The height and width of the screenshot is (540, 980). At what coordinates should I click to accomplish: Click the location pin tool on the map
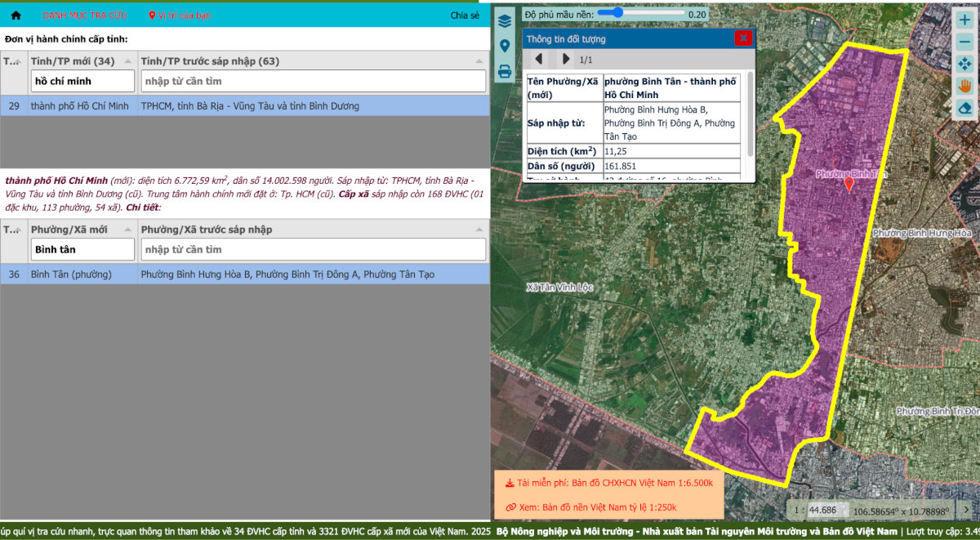tap(505, 46)
